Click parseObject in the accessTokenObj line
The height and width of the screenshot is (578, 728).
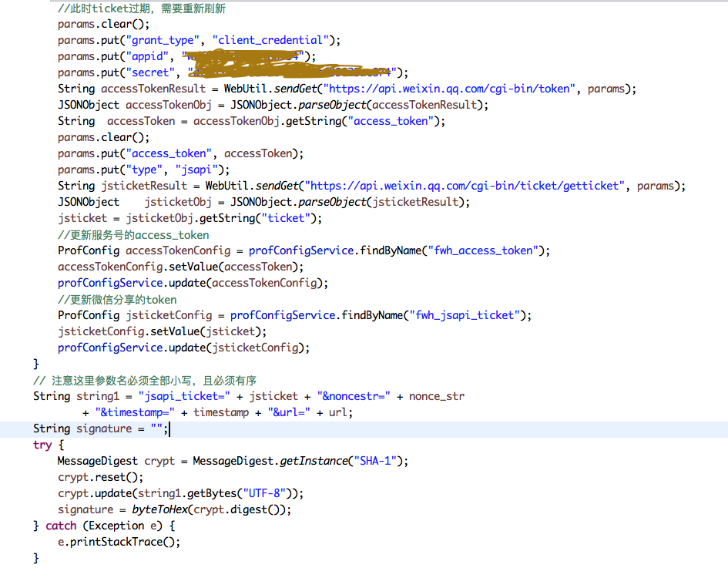point(332,106)
